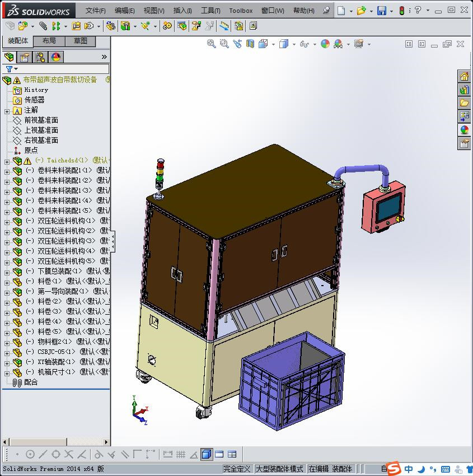This screenshot has height=476, width=473.
Task: Expand the 注解 tree node
Action: click(7, 111)
